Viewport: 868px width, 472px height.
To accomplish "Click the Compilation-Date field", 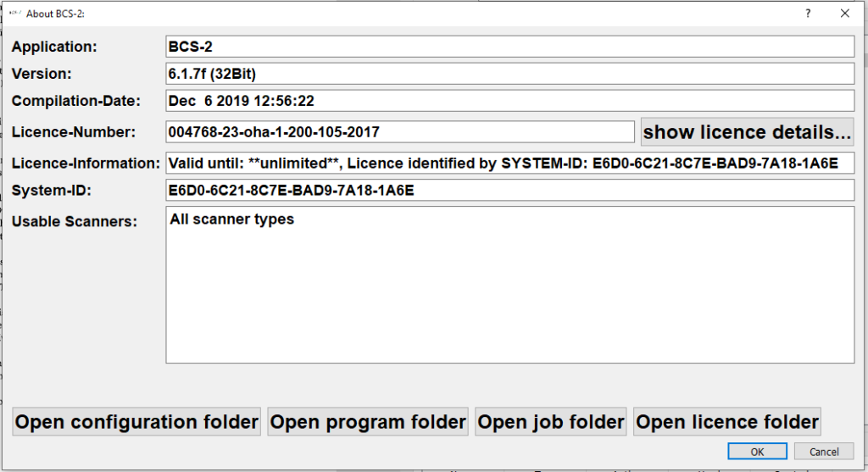I will point(509,101).
